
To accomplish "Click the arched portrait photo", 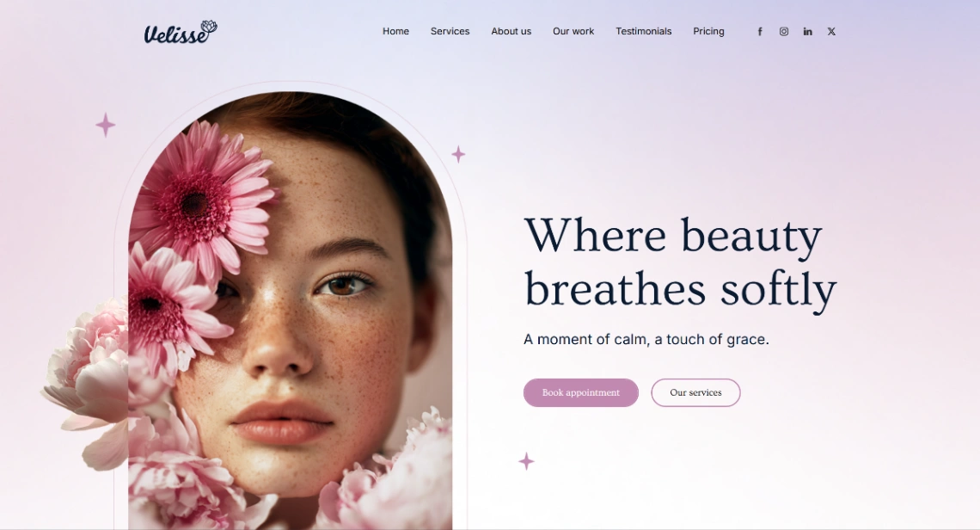I will [290, 311].
